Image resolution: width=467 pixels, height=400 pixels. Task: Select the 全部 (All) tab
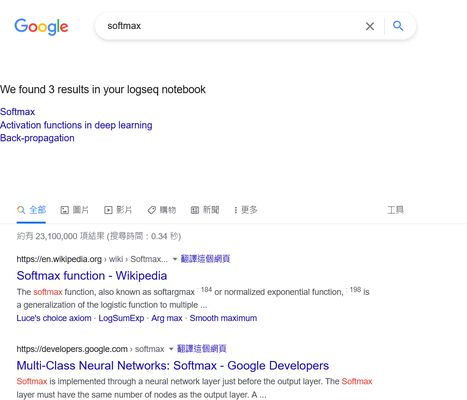pos(31,210)
